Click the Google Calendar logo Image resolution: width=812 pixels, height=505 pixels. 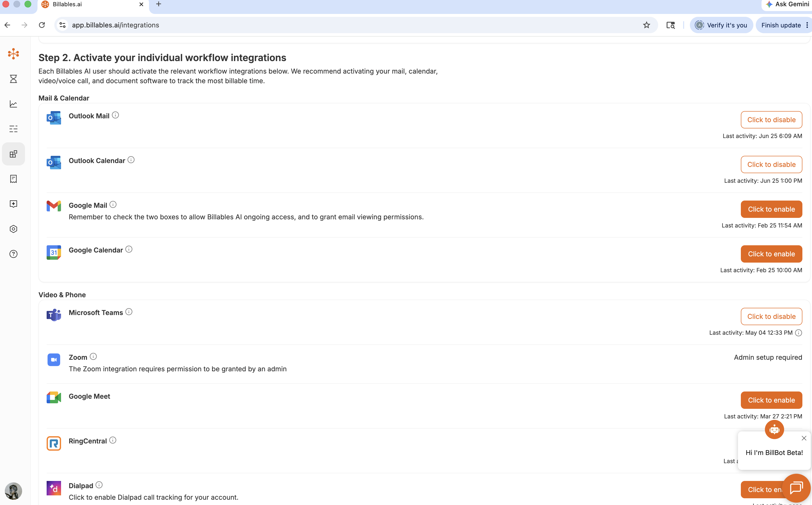pyautogui.click(x=54, y=252)
